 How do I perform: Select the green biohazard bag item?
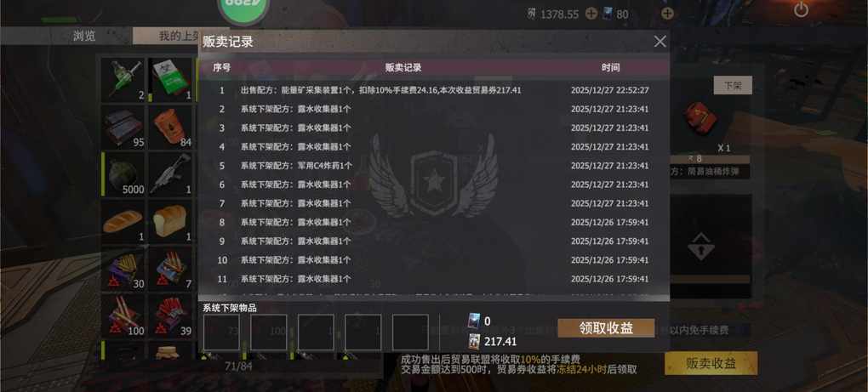pyautogui.click(x=170, y=80)
